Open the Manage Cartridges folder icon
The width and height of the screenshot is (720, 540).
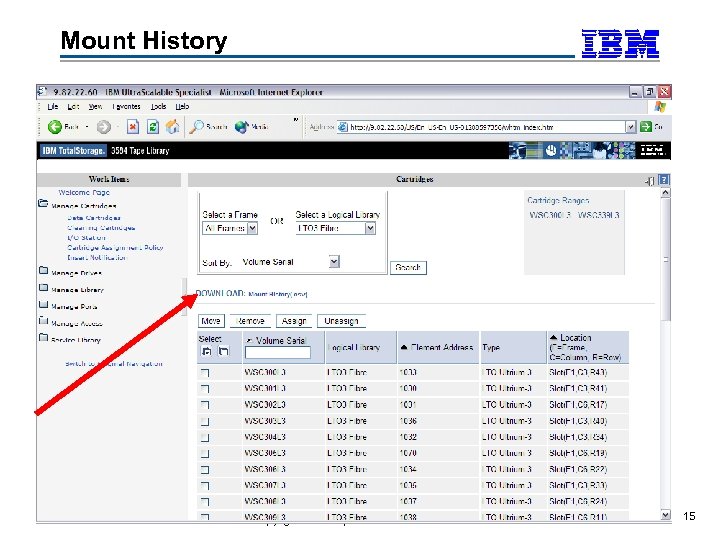43,203
